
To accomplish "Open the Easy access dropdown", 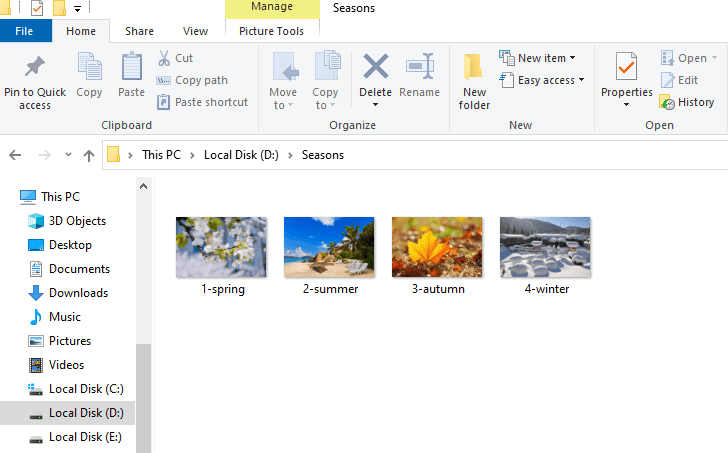I will (x=541, y=80).
